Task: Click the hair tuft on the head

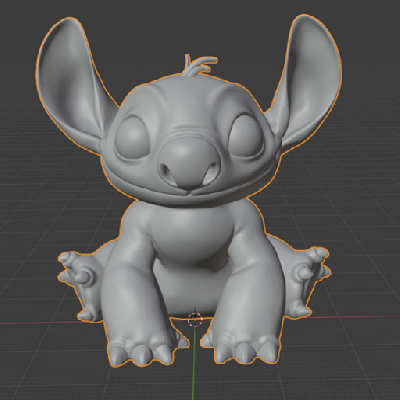Action: [x=198, y=66]
